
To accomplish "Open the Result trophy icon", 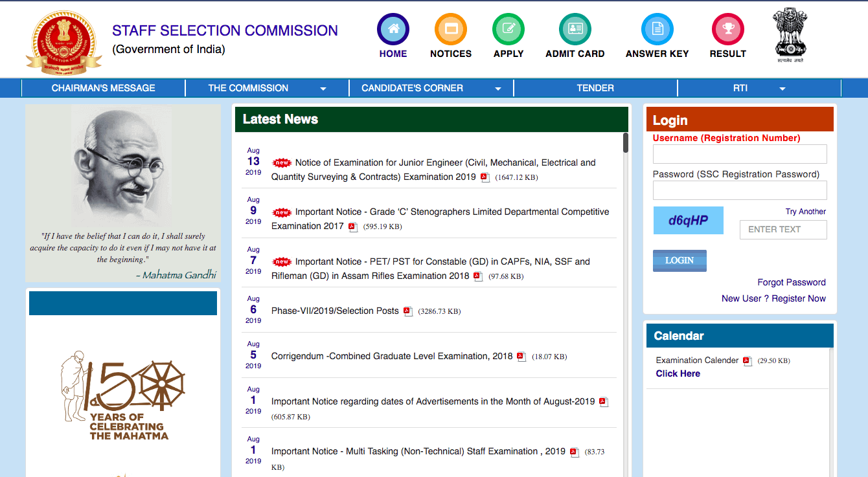I will 727,29.
